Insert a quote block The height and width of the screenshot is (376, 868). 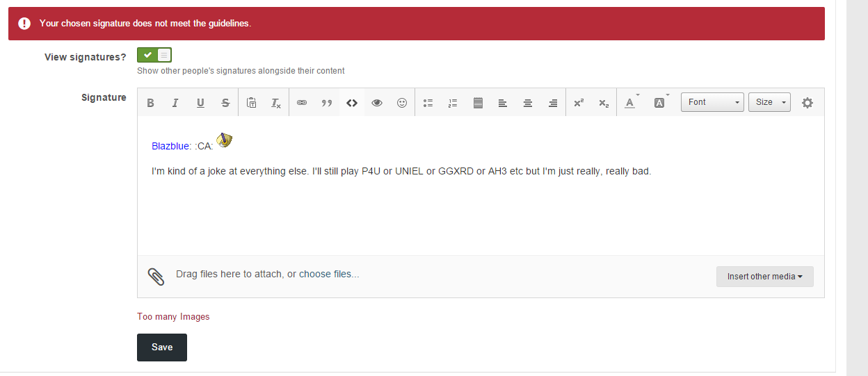[327, 103]
